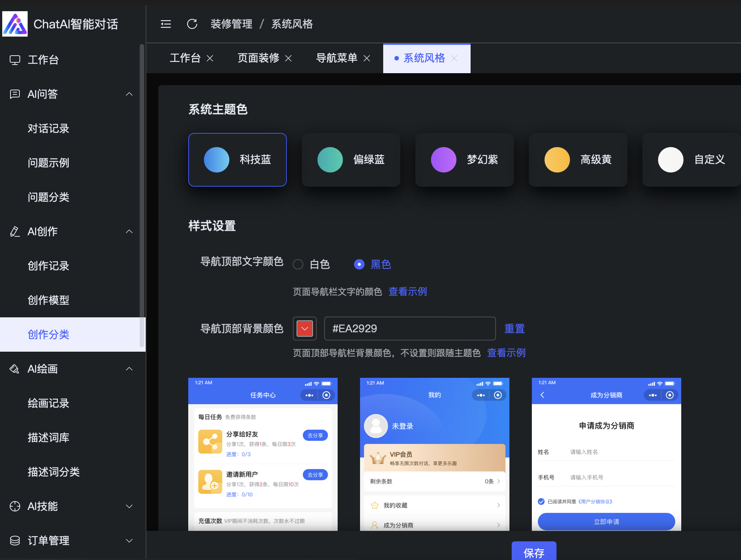This screenshot has height=560, width=741.
Task: Select 黑色 radio for nav text color
Action: pos(359,264)
